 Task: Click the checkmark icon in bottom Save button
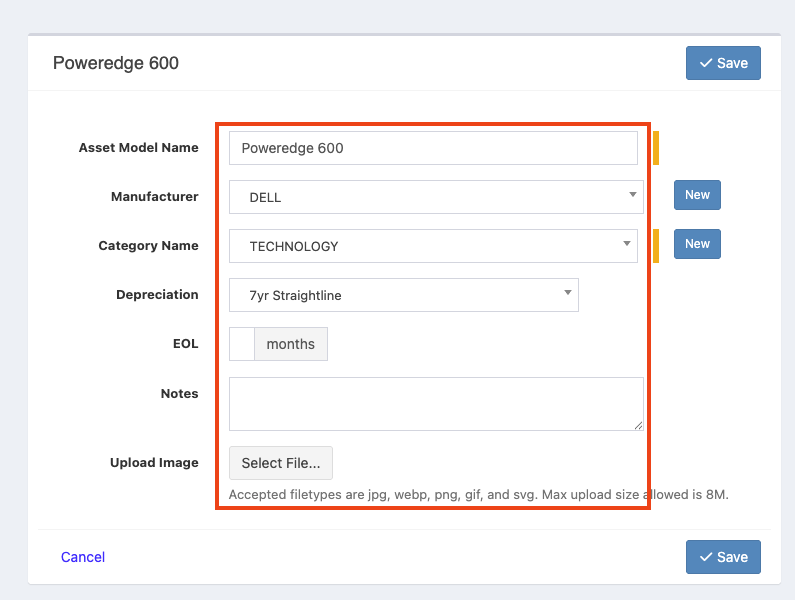point(706,557)
